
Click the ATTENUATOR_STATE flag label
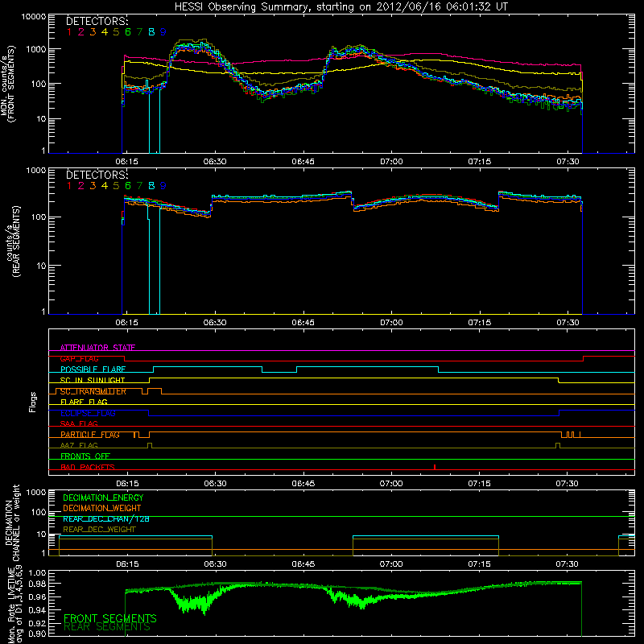click(97, 348)
